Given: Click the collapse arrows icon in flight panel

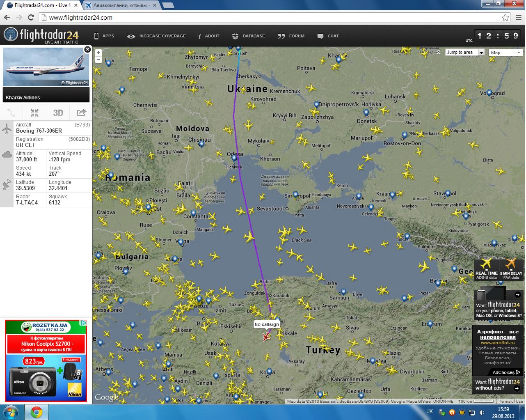Looking at the screenshot, I should tap(34, 113).
